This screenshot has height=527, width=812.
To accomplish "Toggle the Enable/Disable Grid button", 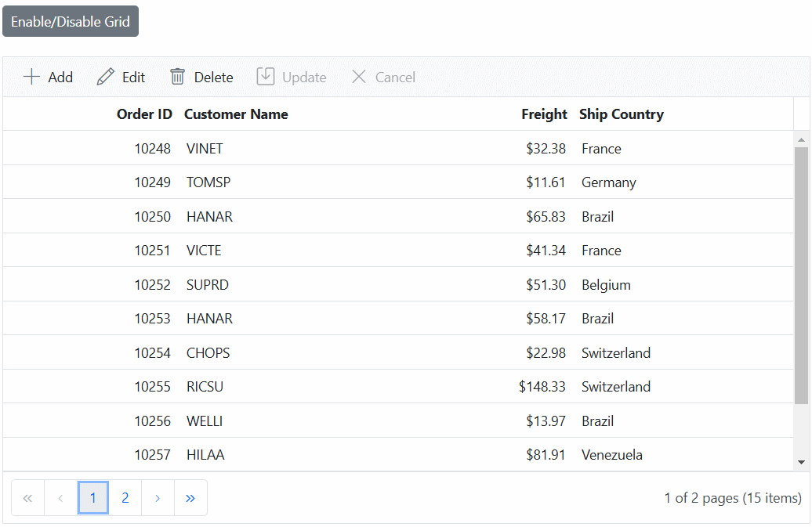I will click(71, 22).
